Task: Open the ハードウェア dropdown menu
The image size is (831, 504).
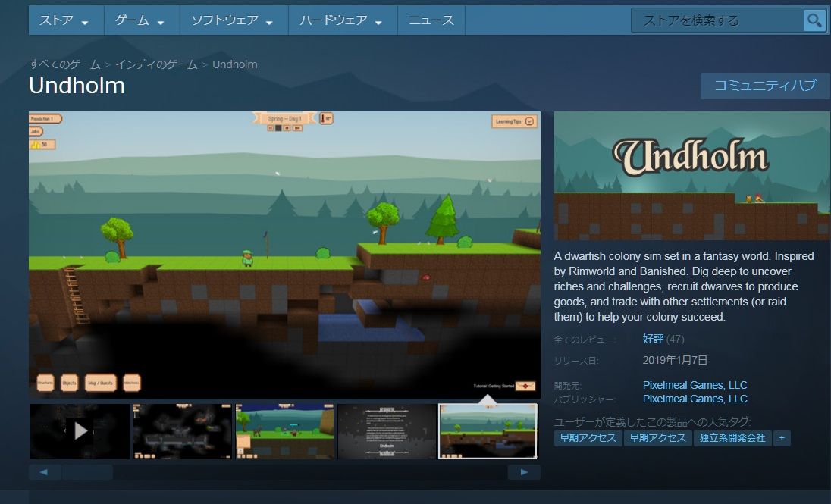Action: pos(343,20)
